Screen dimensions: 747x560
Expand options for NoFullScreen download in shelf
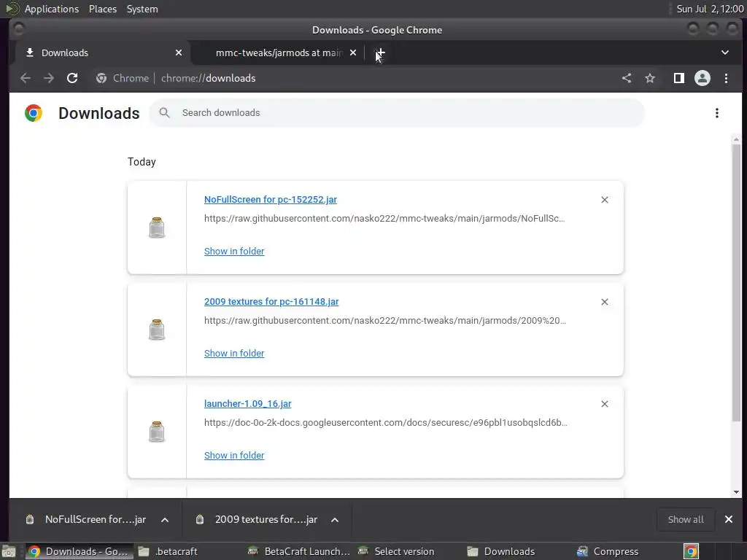(165, 519)
